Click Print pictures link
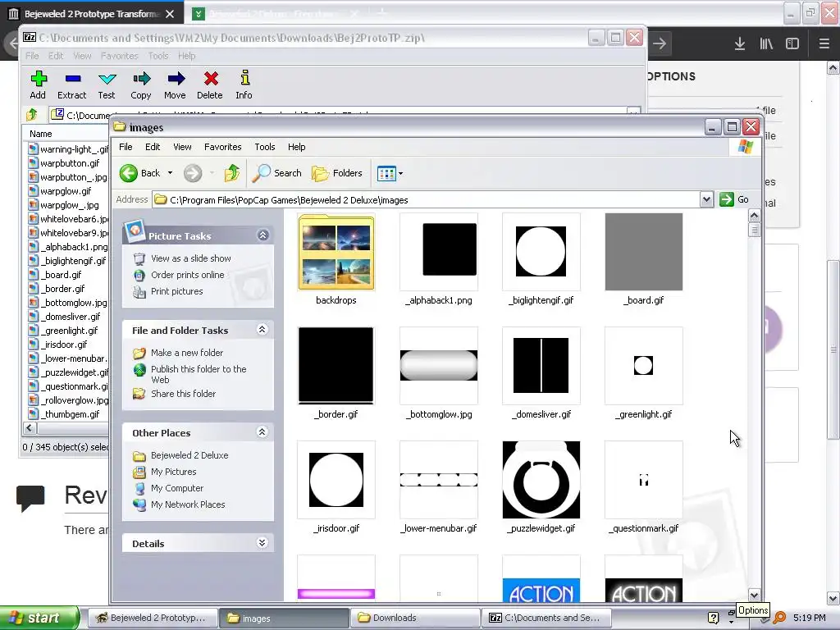This screenshot has height=630, width=840. (x=177, y=291)
